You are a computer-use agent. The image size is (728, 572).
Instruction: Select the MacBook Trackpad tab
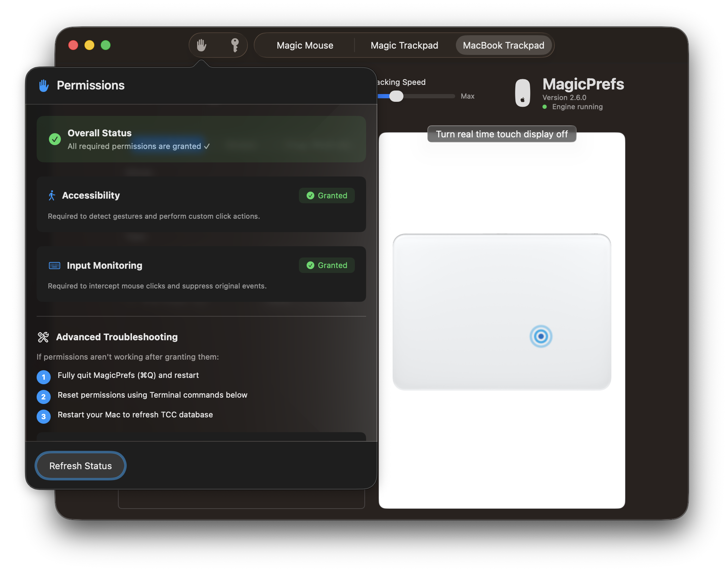pos(504,45)
